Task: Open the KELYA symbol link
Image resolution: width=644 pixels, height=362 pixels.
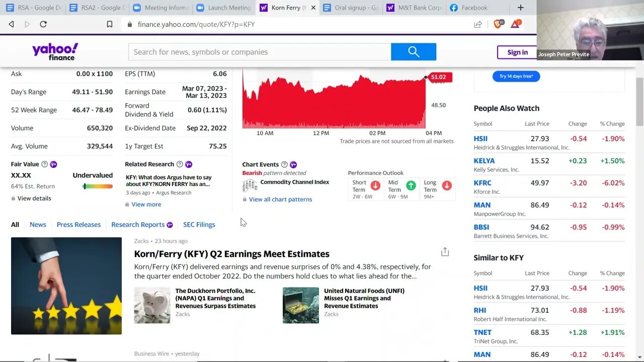Action: (x=484, y=161)
